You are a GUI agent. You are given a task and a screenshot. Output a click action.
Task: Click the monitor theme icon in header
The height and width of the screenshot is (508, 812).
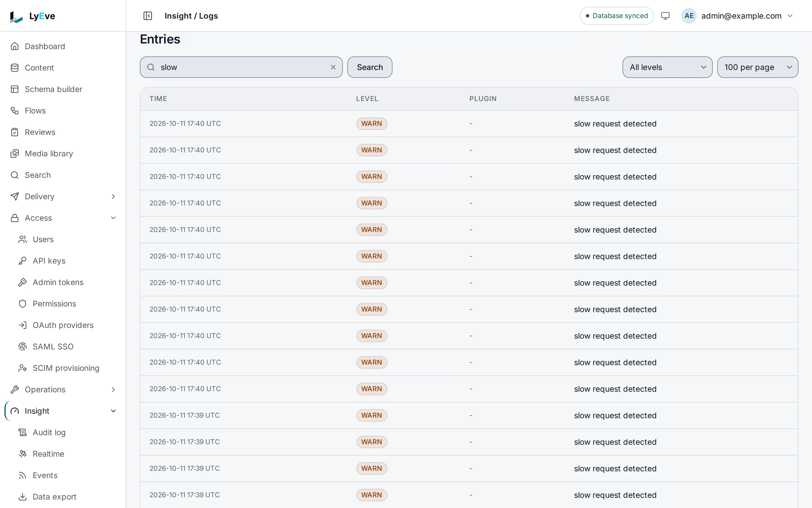pos(665,16)
